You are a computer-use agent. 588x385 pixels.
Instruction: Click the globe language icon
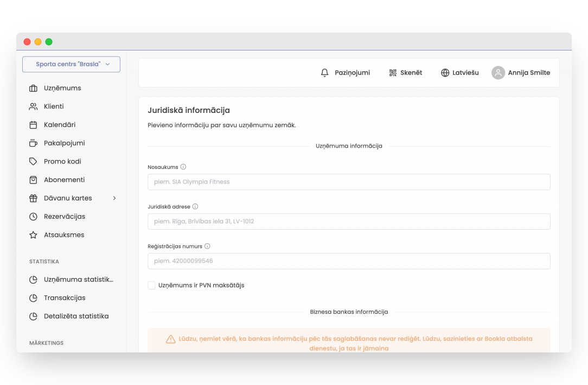pos(445,73)
